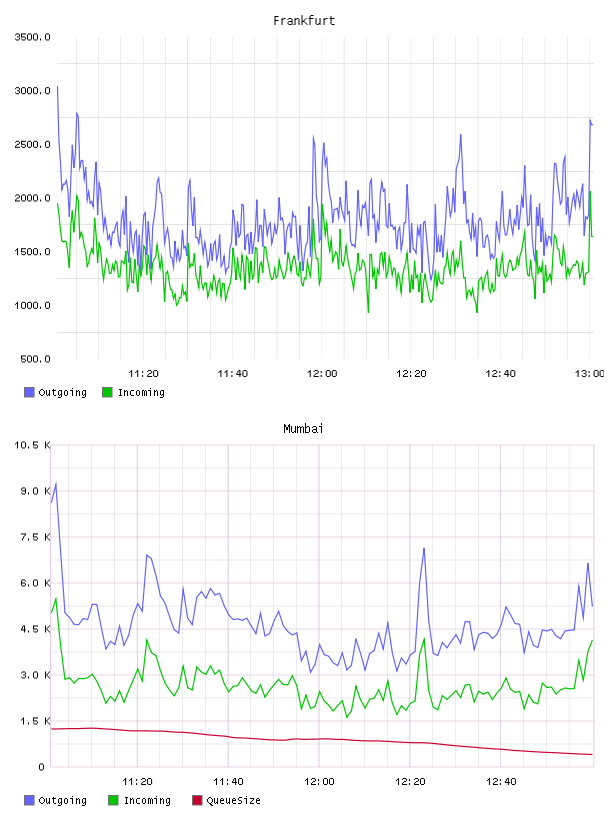Screen dimensions: 608x816
Task: Click the 1.5 K y-axis label on Mumbai
Action: (35, 721)
